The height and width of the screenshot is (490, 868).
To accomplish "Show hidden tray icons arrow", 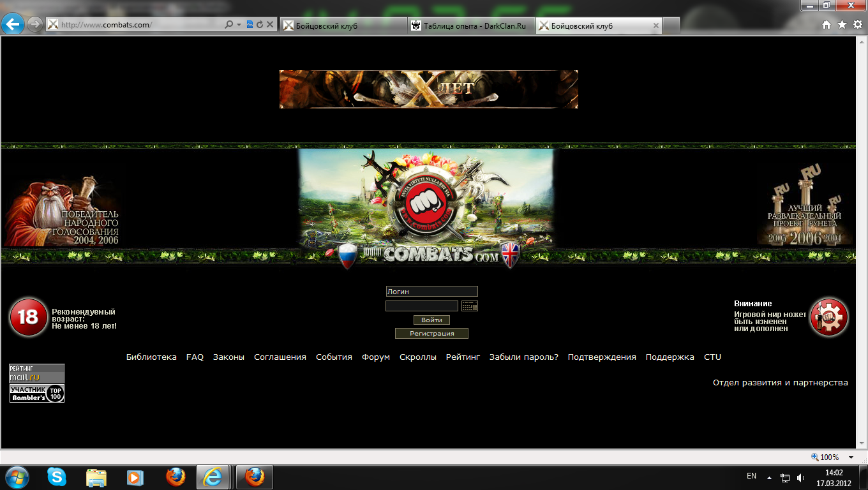I will (x=769, y=477).
